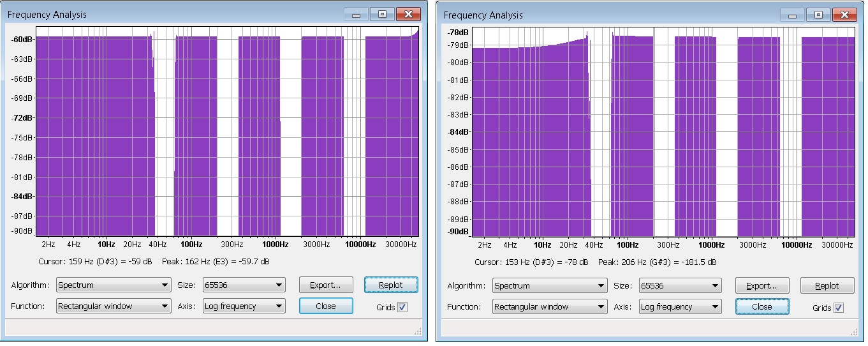Toggle Grids checkbox in left window
This screenshot has height=346, width=868.
402,307
